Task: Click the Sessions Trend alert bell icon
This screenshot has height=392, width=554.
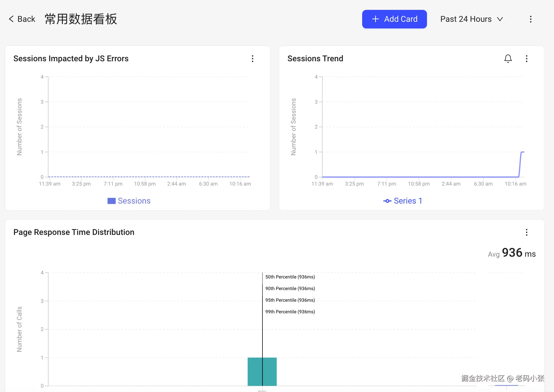Action: click(x=508, y=59)
